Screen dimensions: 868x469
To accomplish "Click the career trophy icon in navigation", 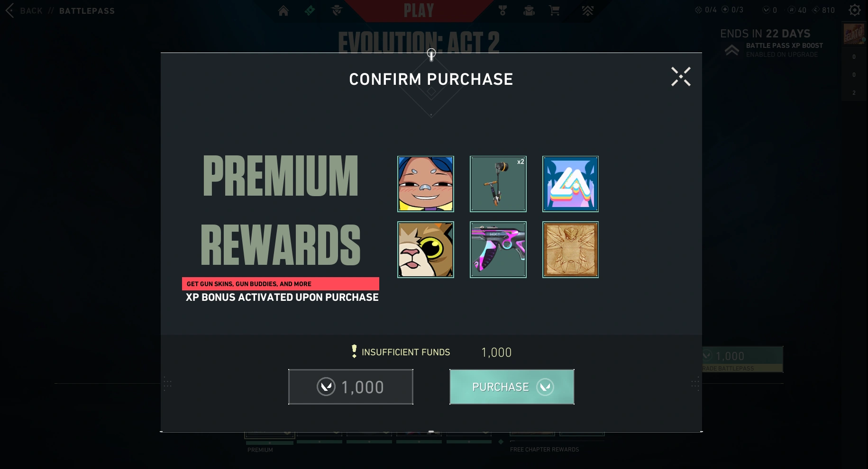I will pyautogui.click(x=503, y=10).
